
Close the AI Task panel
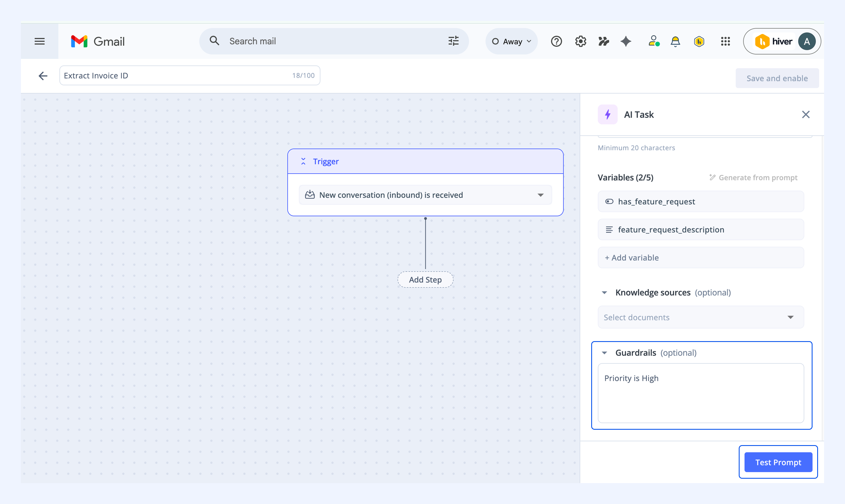click(x=806, y=114)
